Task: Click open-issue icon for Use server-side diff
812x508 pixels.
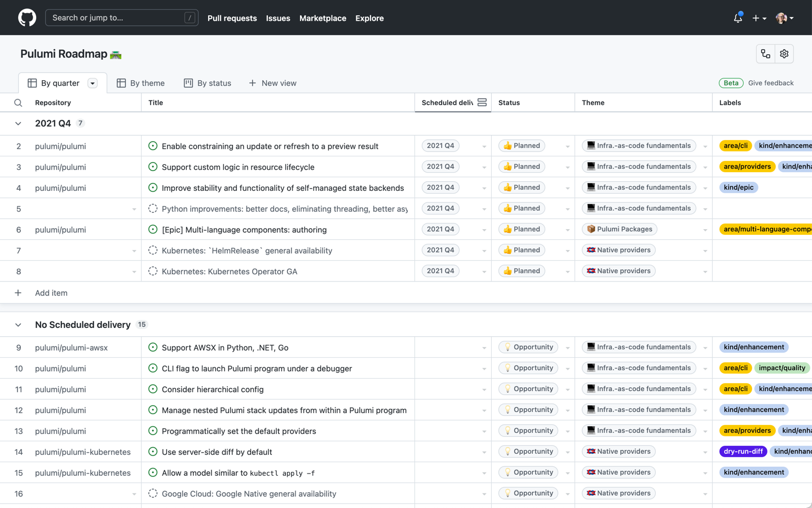Action: coord(153,452)
